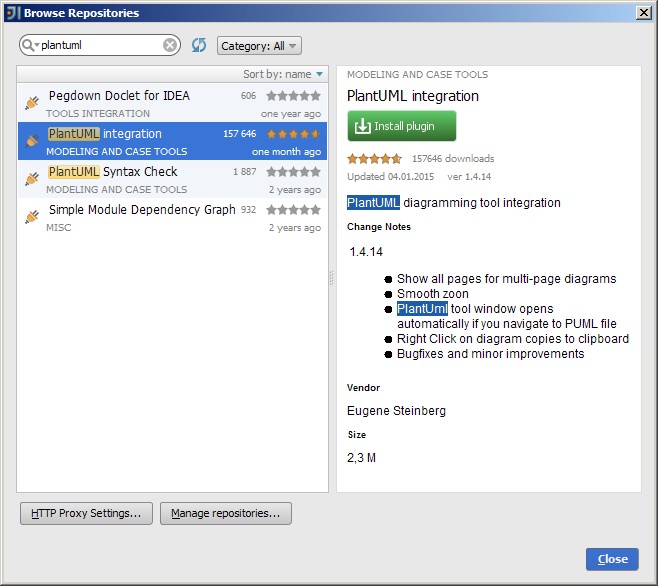Click star rating of PlantUML Syntax Check

[294, 172]
